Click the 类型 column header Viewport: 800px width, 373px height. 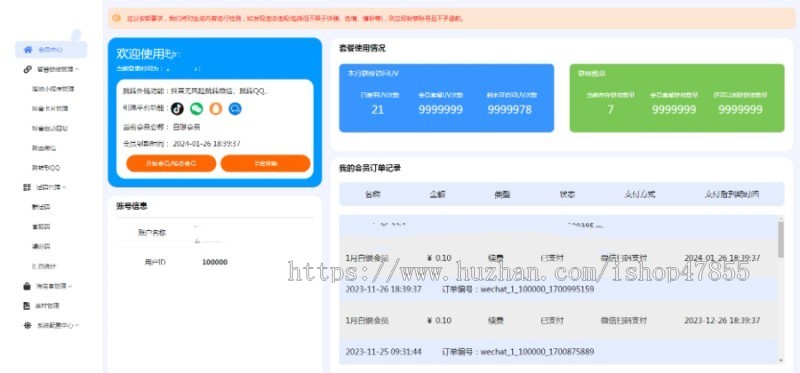(503, 194)
